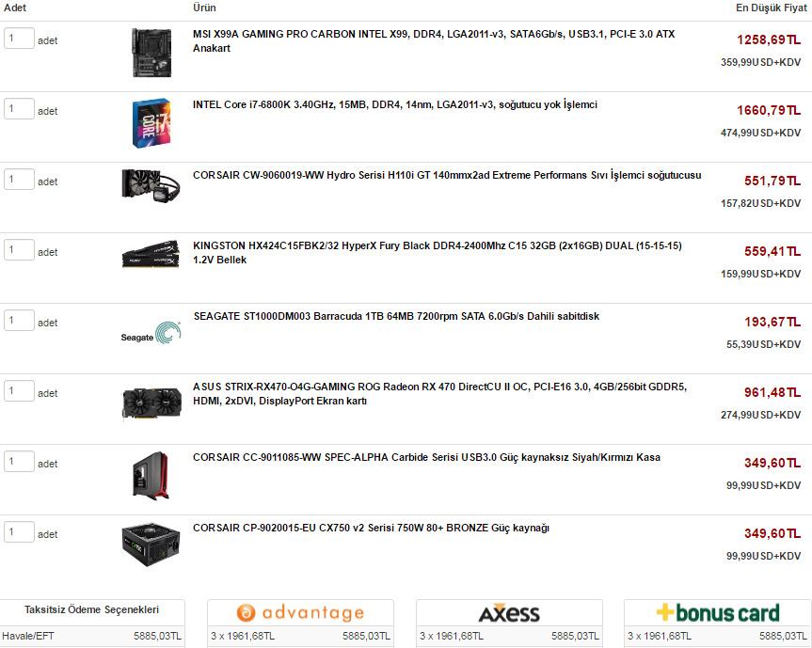Click the quantity field for MSI X99A motherboard

(19, 39)
